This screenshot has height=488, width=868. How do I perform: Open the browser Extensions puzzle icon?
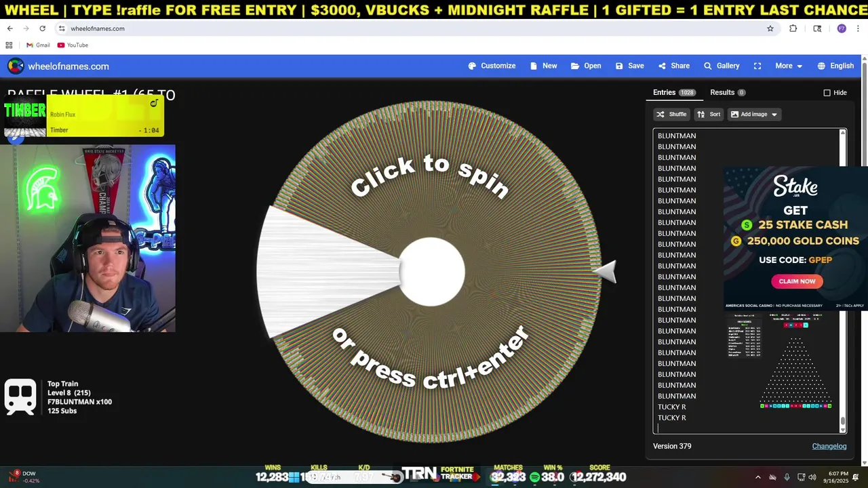coord(793,28)
